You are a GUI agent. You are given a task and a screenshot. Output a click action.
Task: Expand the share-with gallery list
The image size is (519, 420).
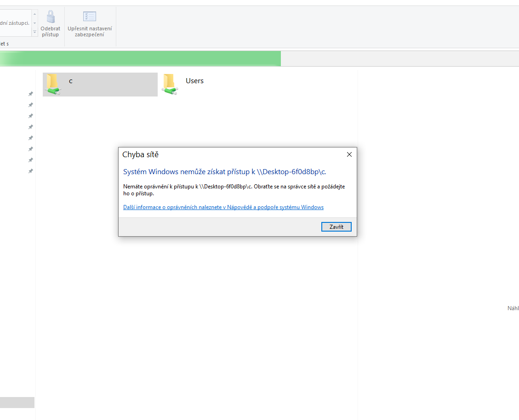click(34, 32)
